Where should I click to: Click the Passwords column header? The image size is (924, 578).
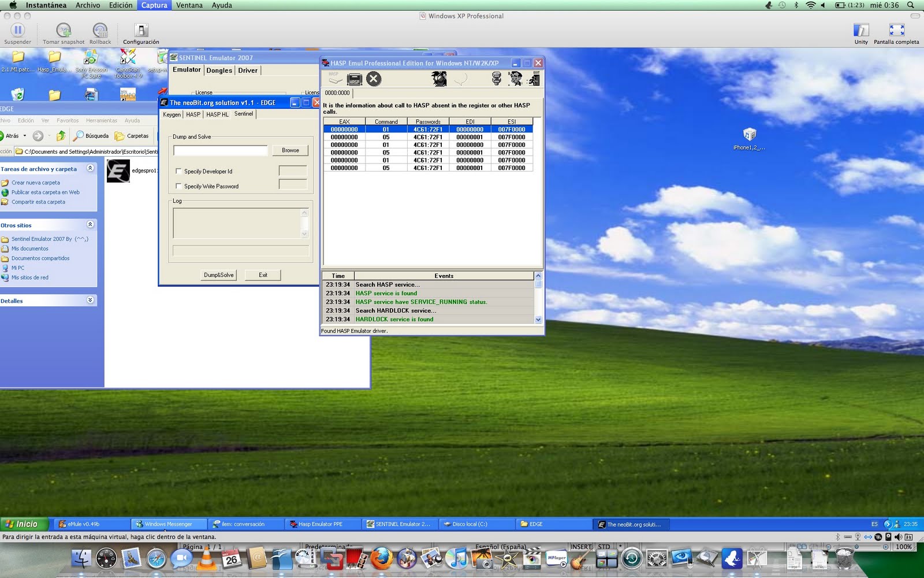[x=428, y=121]
